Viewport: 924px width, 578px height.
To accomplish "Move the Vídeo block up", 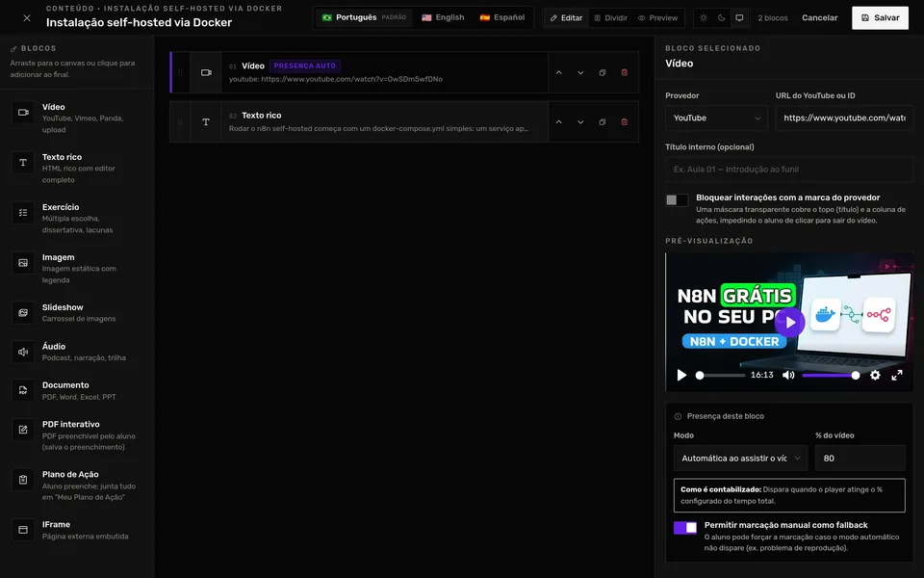I will click(x=558, y=72).
